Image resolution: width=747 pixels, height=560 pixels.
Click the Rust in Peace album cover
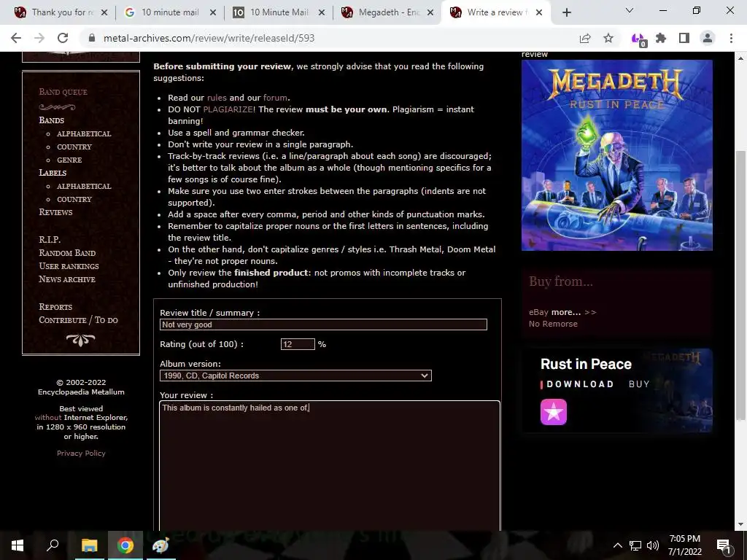pyautogui.click(x=617, y=155)
